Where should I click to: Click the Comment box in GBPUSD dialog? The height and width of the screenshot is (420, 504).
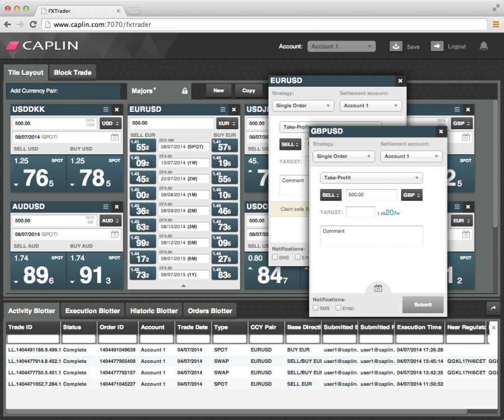[x=371, y=236]
